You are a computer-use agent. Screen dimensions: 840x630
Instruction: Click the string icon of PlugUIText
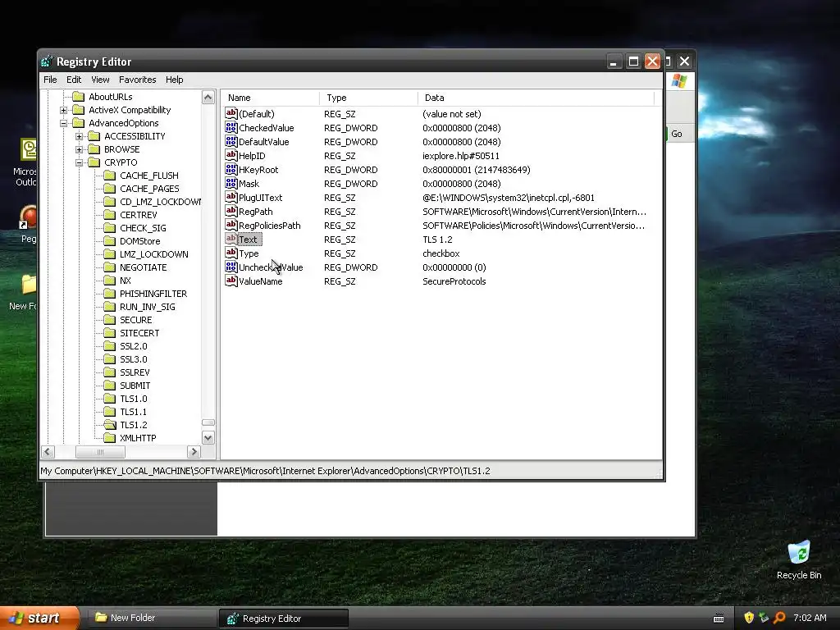click(231, 197)
